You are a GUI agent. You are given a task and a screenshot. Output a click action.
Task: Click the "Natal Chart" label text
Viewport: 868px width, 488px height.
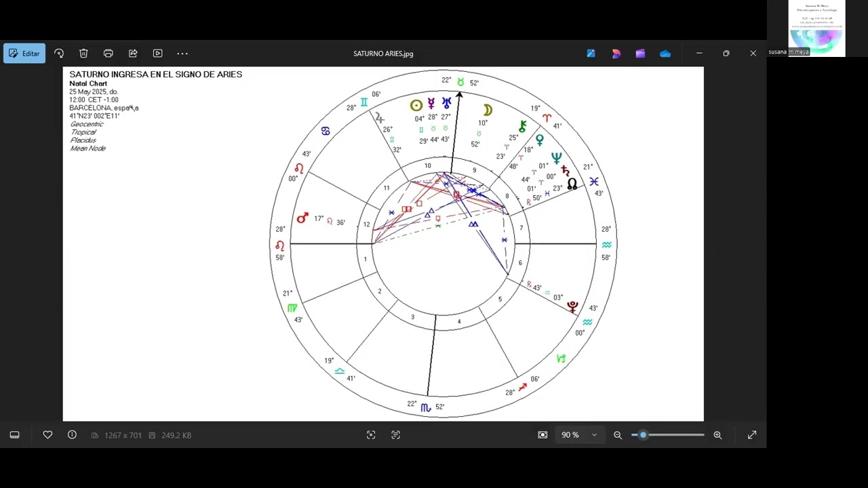point(88,83)
